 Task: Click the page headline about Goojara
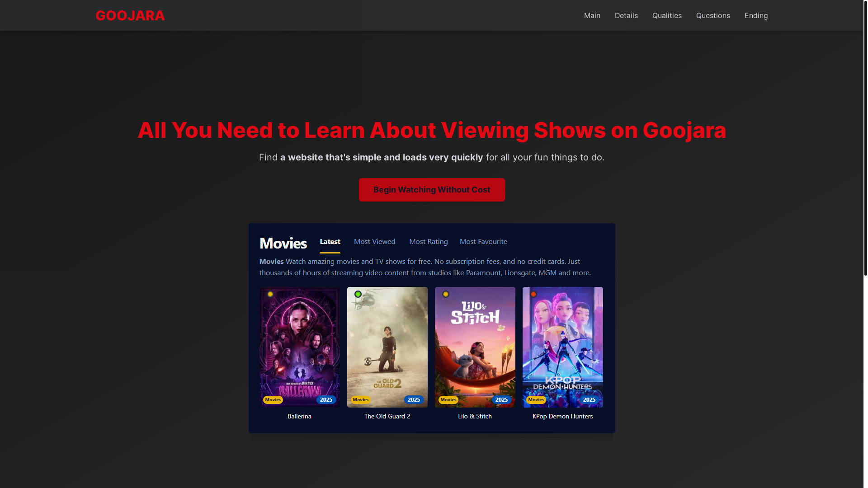tap(432, 130)
